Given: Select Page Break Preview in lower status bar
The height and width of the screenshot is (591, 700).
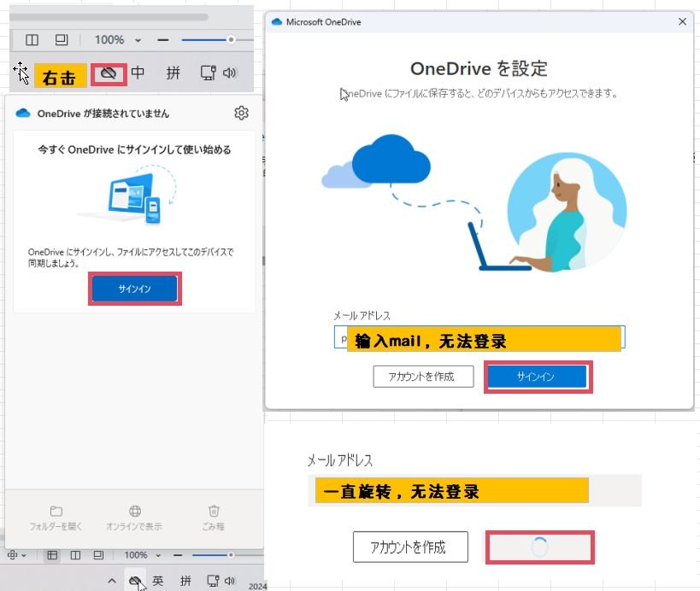Looking at the screenshot, I should pos(98,555).
